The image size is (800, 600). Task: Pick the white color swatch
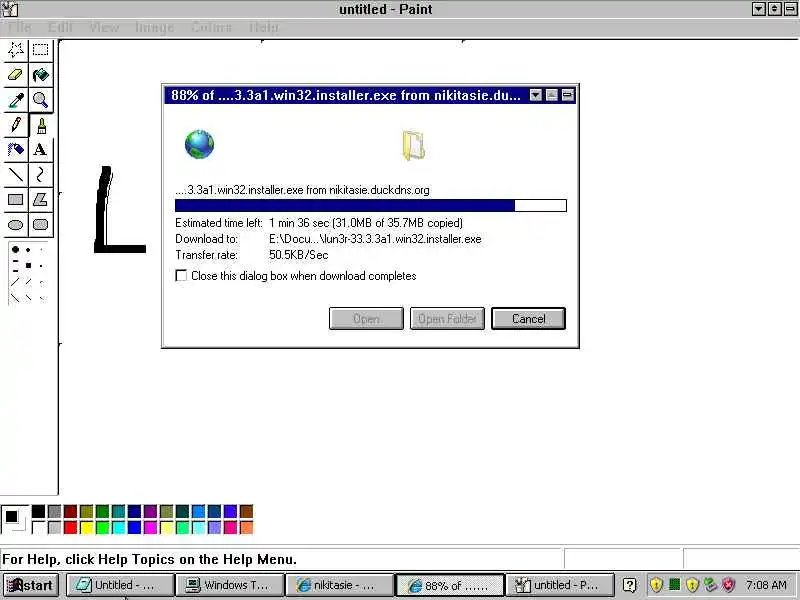[38, 527]
